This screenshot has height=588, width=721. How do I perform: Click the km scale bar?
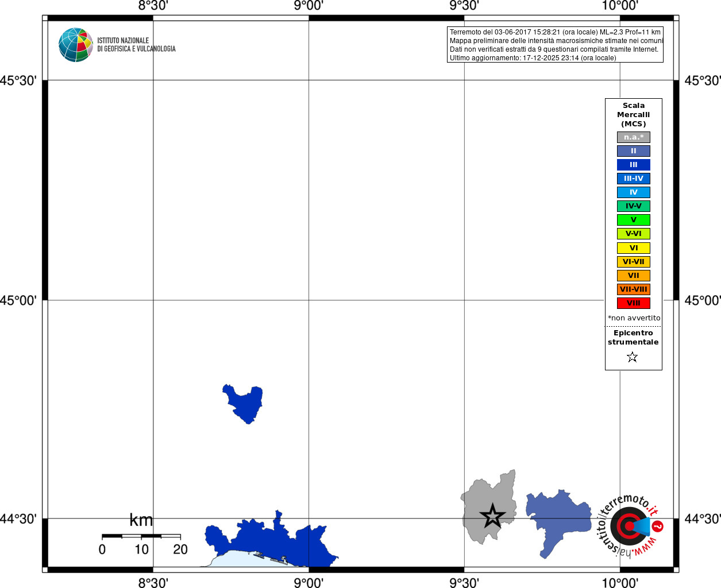(x=141, y=536)
